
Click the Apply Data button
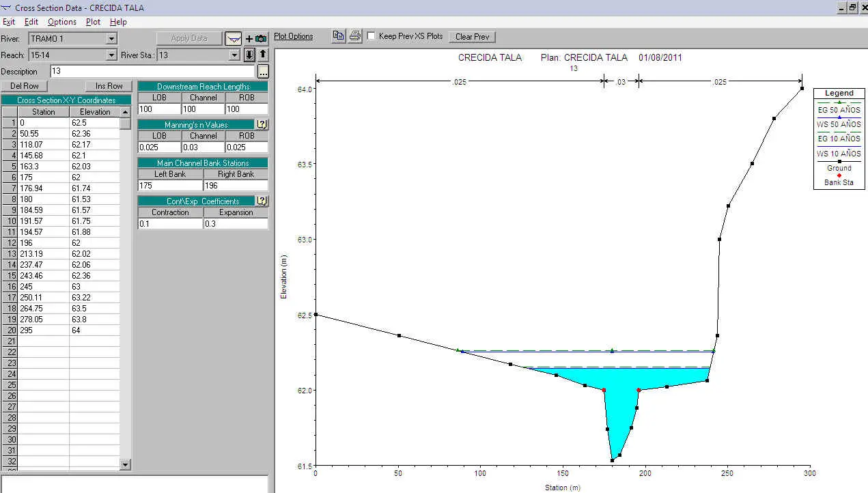[x=189, y=38]
